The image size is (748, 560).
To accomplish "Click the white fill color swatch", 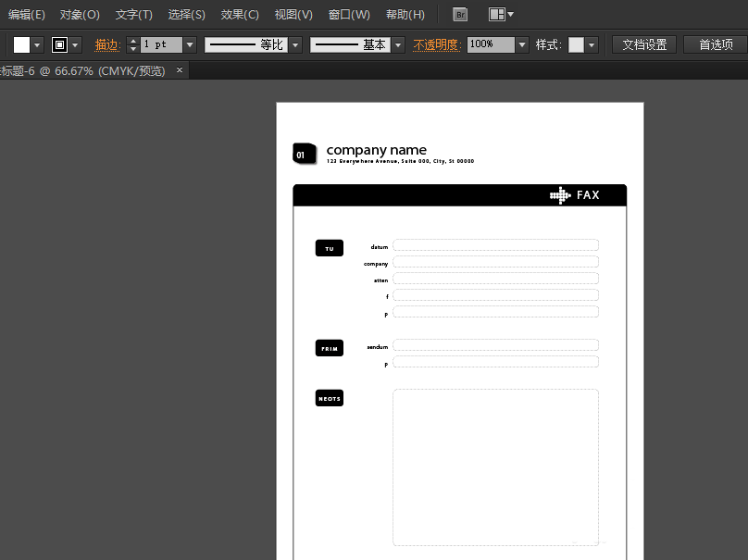I will [x=21, y=44].
